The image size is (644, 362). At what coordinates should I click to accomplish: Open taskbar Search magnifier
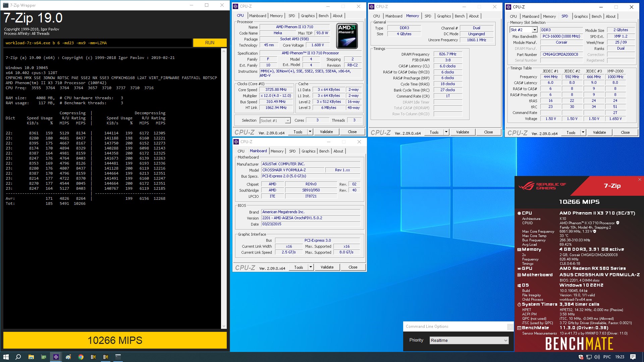(18, 357)
